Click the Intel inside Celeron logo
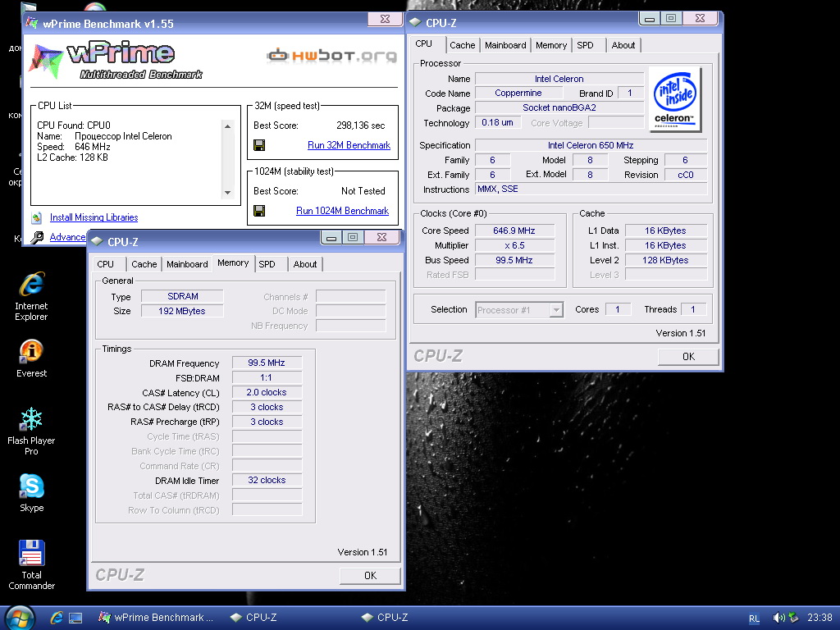The height and width of the screenshot is (630, 840). click(674, 99)
